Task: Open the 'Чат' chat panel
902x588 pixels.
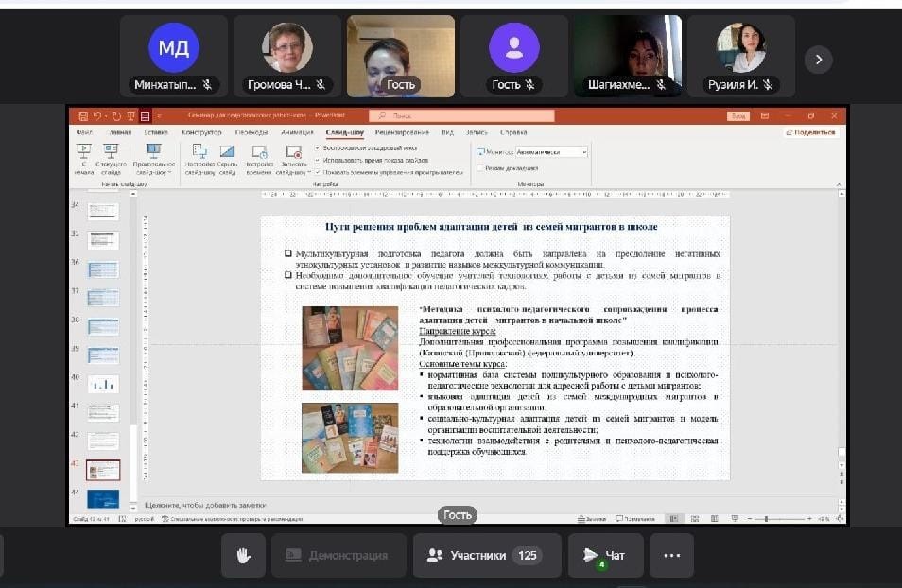Action: coord(605,555)
